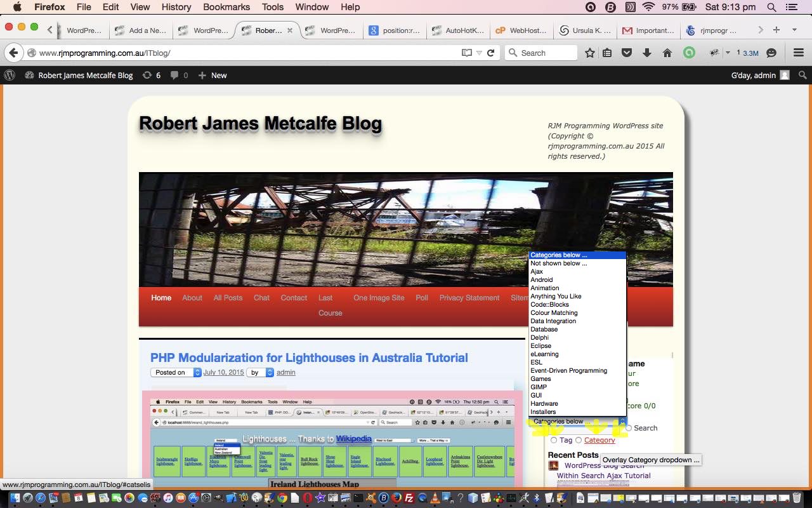Open the Firefox hamburger menu
The image size is (812, 508).
coord(798,53)
